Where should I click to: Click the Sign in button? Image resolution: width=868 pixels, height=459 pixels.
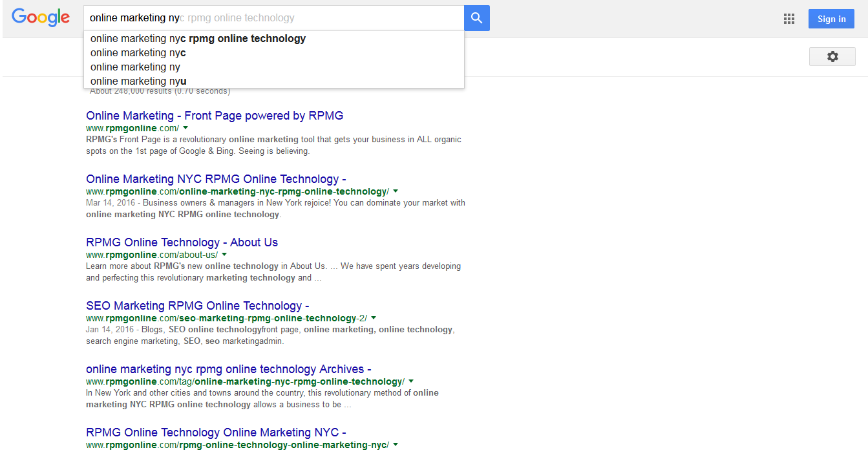pyautogui.click(x=831, y=19)
